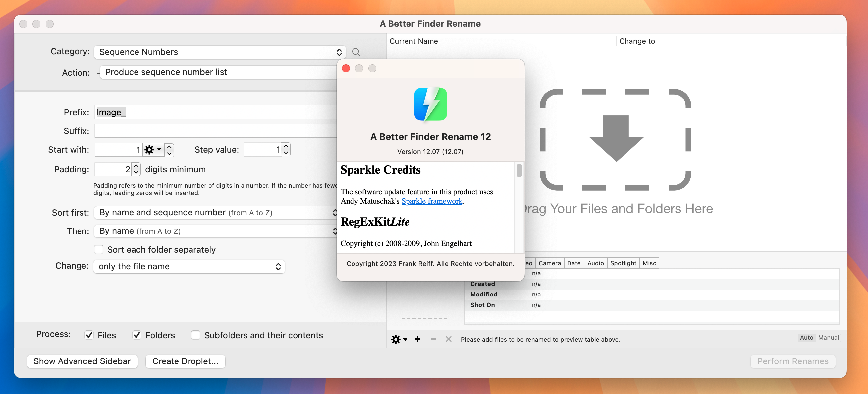Click 'Copyright 2023 Frank Reiff' text

click(430, 263)
